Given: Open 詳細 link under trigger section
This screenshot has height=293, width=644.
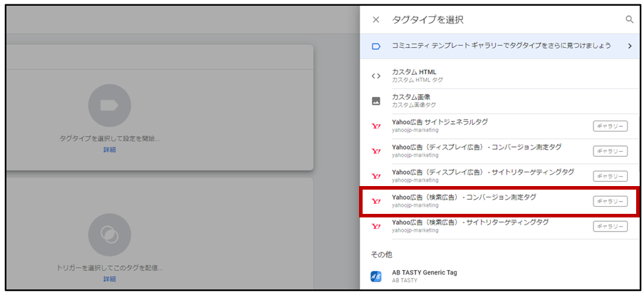Looking at the screenshot, I should click(x=109, y=279).
